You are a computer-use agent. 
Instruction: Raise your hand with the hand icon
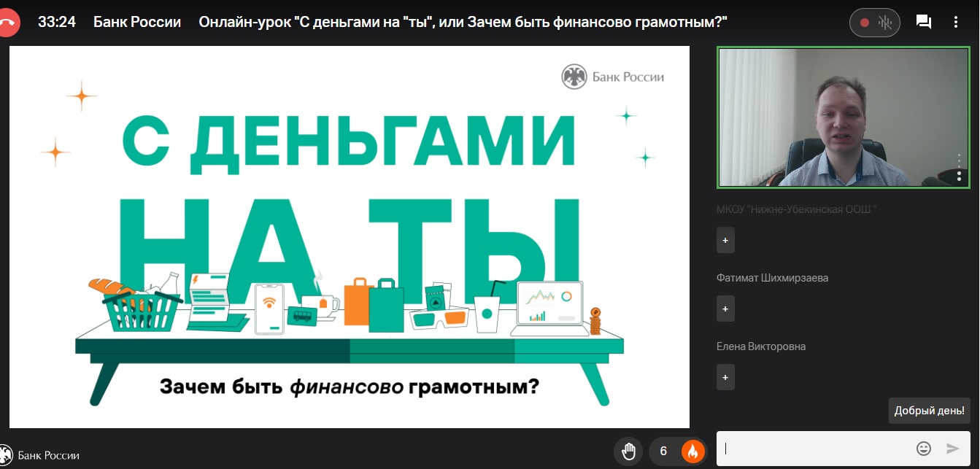click(628, 451)
